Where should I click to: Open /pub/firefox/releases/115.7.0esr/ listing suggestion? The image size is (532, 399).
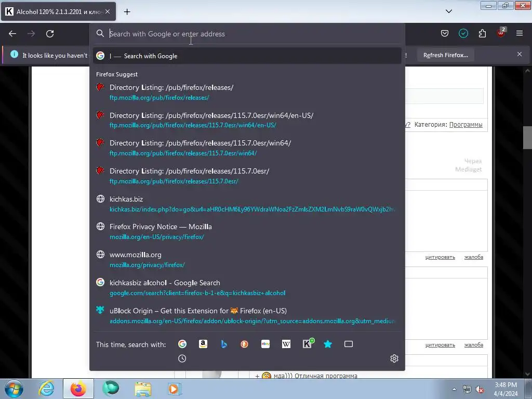[x=247, y=176]
